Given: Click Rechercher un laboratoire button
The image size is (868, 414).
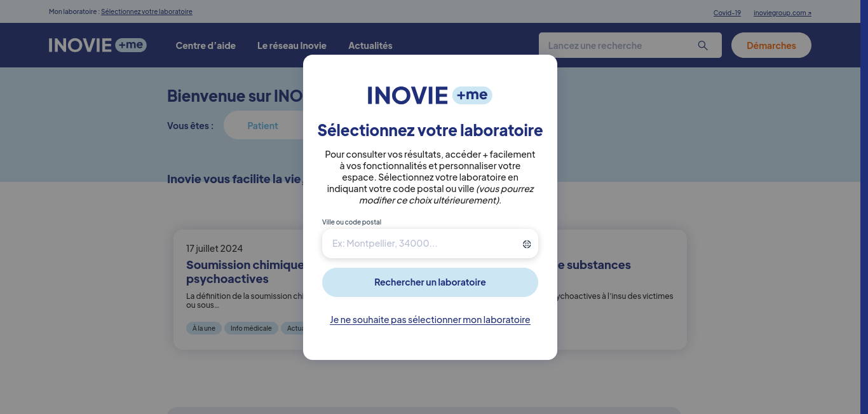Looking at the screenshot, I should point(430,282).
